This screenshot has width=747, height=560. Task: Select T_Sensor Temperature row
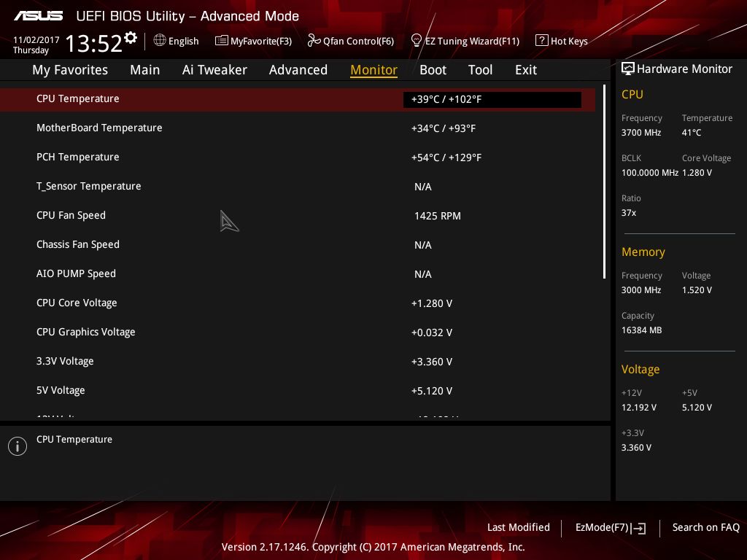point(298,186)
